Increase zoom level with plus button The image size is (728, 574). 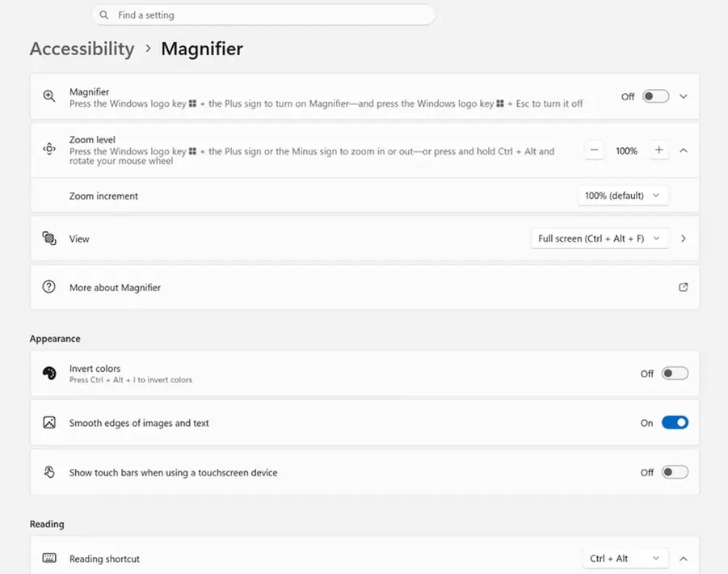[x=659, y=150]
